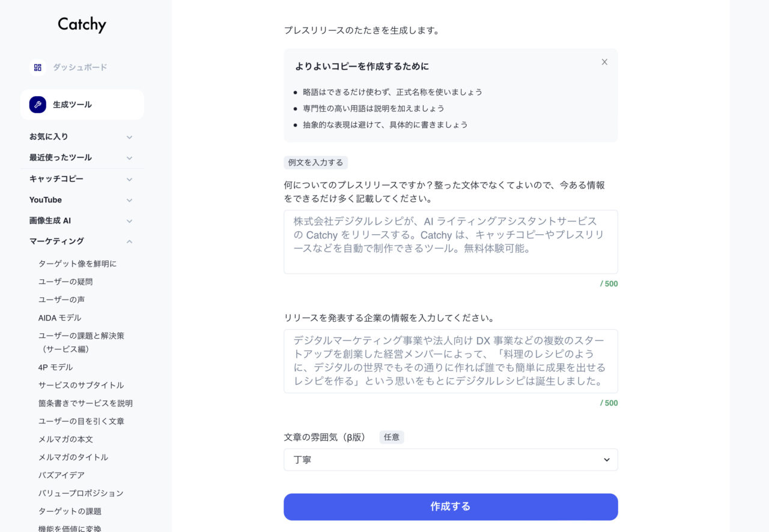Screen dimensions: 769x532
Task: Click the press release topic text area
Action: (x=451, y=242)
